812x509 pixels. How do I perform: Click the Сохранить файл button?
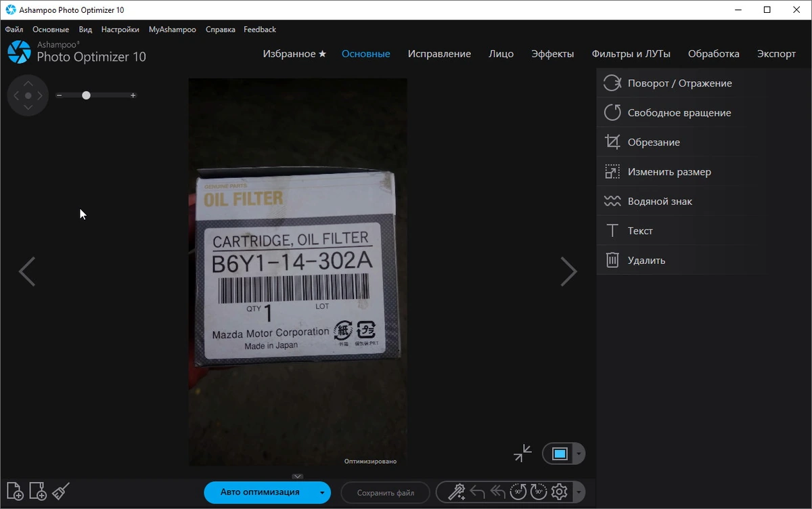coord(386,493)
